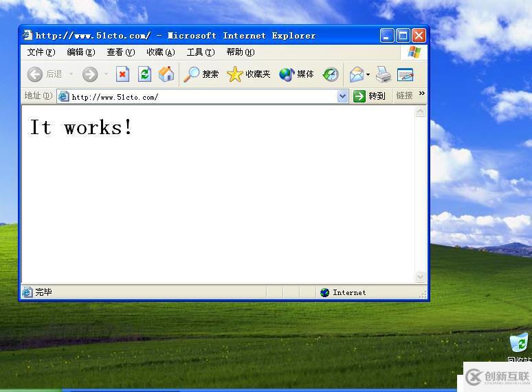Click the Windows flag logo in the menu bar
Viewport: 532px width, 392px height.
(414, 52)
